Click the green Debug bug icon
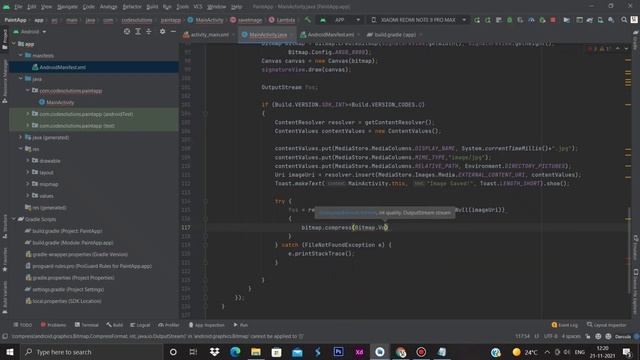The width and height of the screenshot is (640, 360). coord(509,20)
